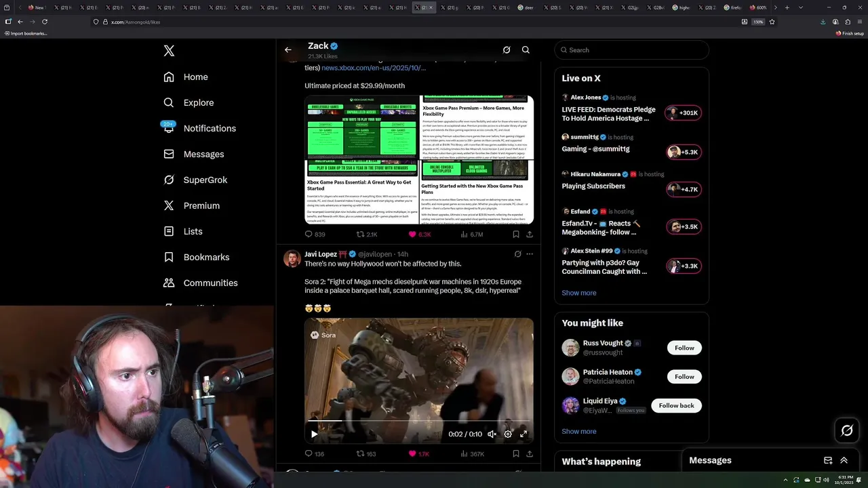
Task: Open Javi Lopez profile avatar
Action: (x=292, y=258)
